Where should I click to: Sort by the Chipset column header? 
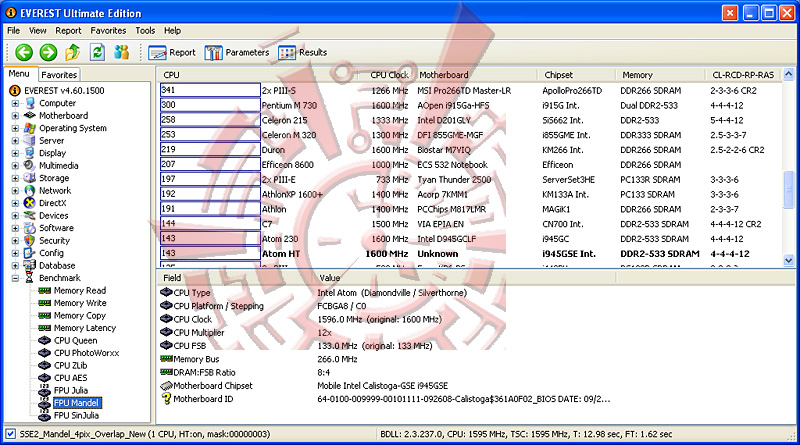coord(577,75)
